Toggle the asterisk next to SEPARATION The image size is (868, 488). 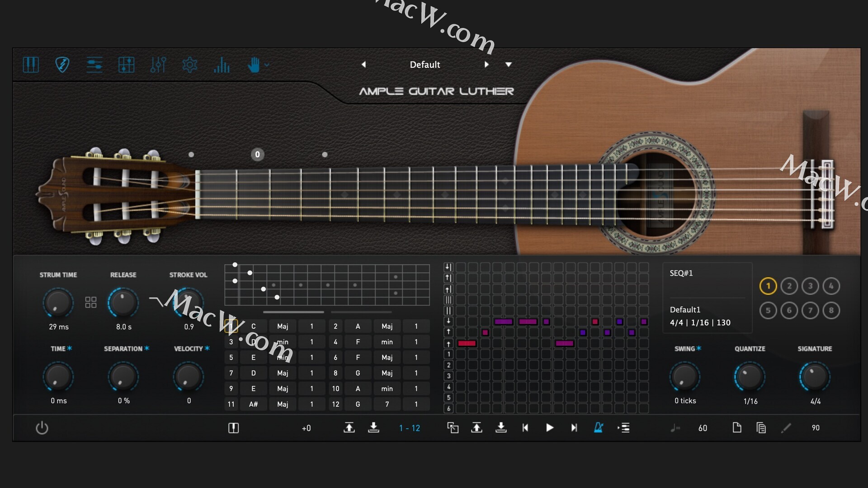coord(147,348)
